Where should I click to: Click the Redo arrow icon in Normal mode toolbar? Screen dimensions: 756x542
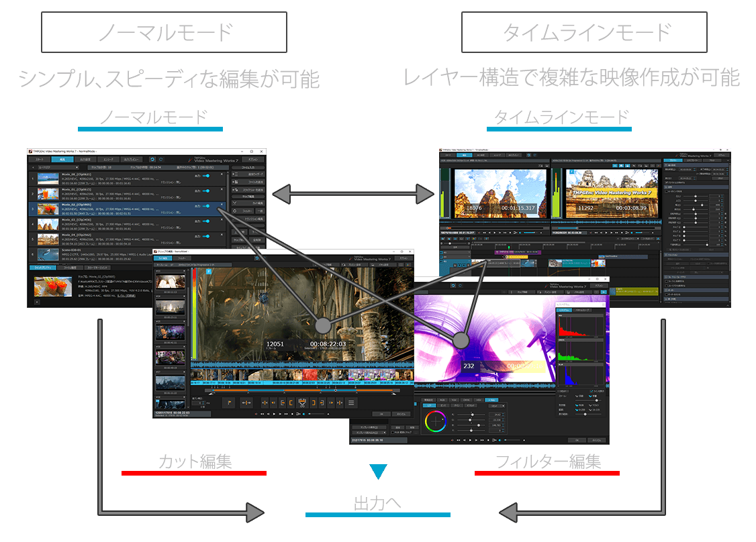(x=160, y=160)
